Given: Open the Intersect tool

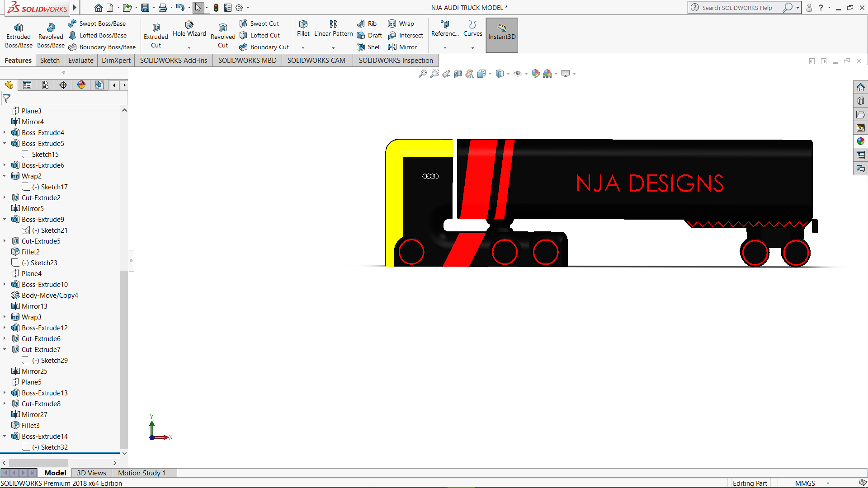Looking at the screenshot, I should pyautogui.click(x=406, y=35).
